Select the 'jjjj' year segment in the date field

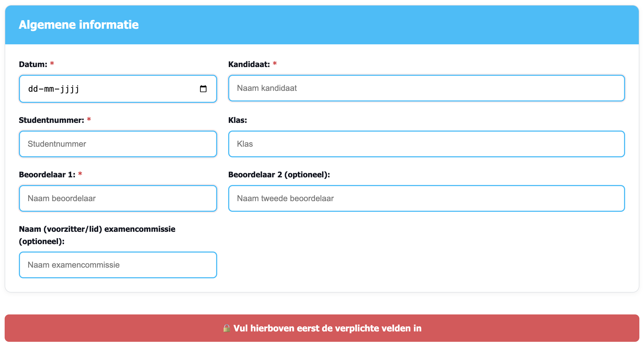tap(69, 89)
